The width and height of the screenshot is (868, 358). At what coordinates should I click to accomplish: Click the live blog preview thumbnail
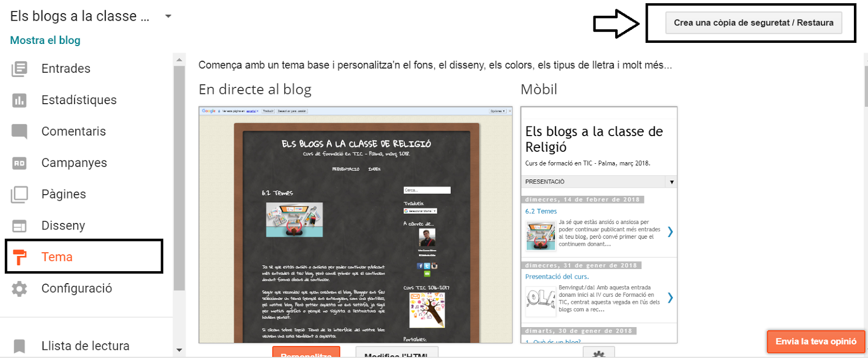(355, 225)
